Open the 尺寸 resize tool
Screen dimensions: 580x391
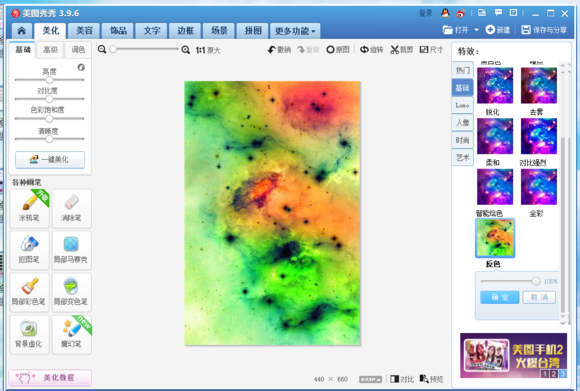[431, 50]
